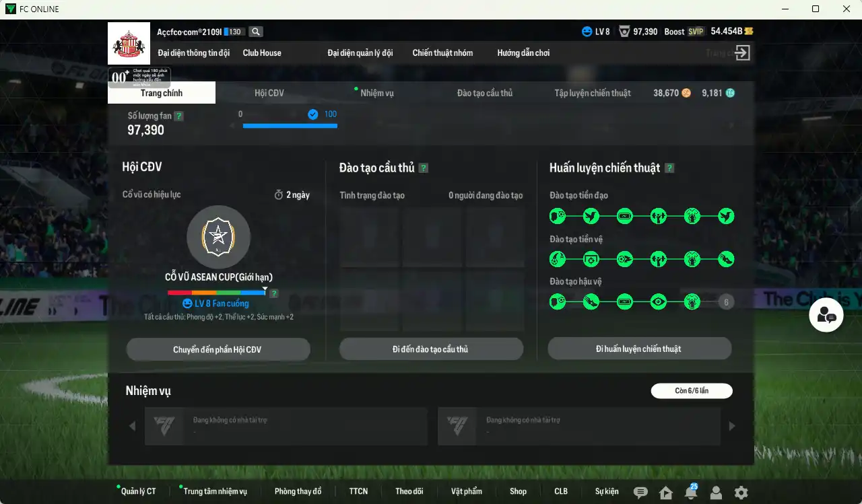
Task: Open Chiến thuật nhóm menu item
Action: pos(442,52)
